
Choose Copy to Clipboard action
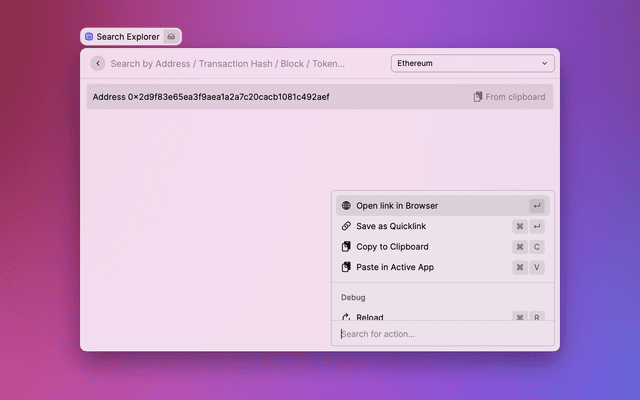click(x=392, y=247)
